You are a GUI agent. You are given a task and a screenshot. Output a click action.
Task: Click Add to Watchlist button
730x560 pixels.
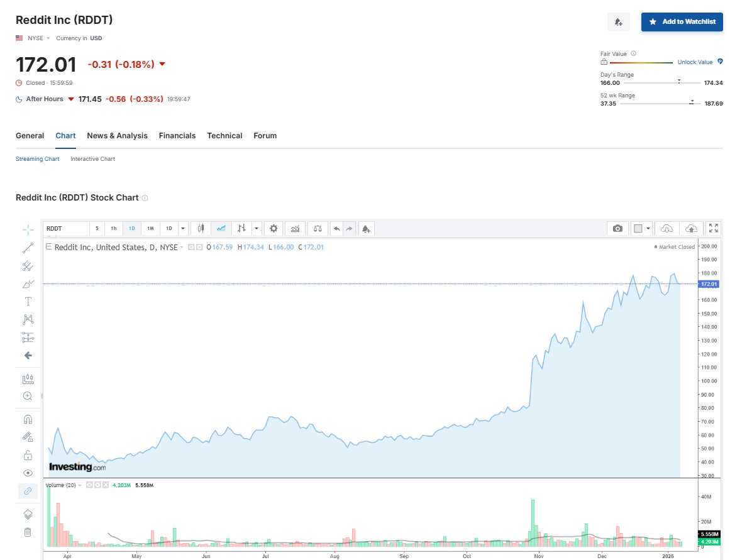pos(682,22)
